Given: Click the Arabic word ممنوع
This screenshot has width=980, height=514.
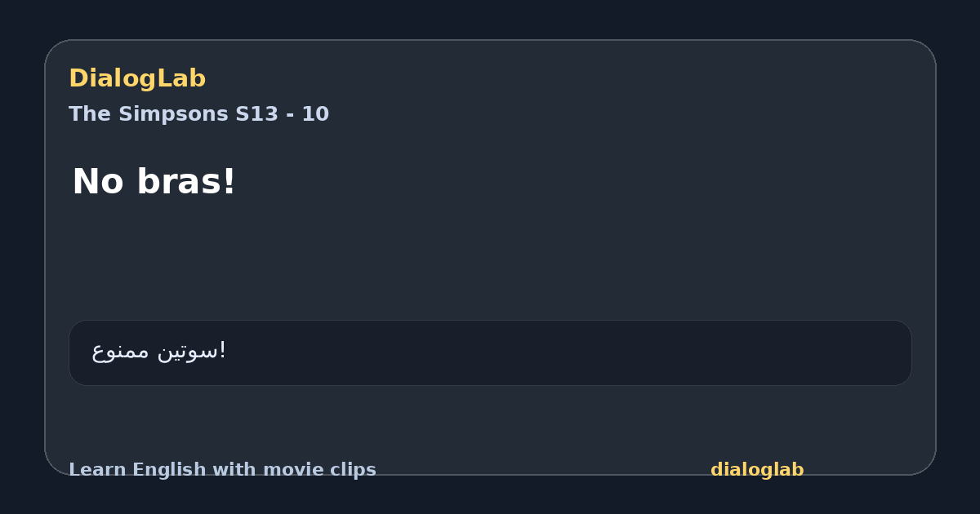Looking at the screenshot, I should point(121,351).
